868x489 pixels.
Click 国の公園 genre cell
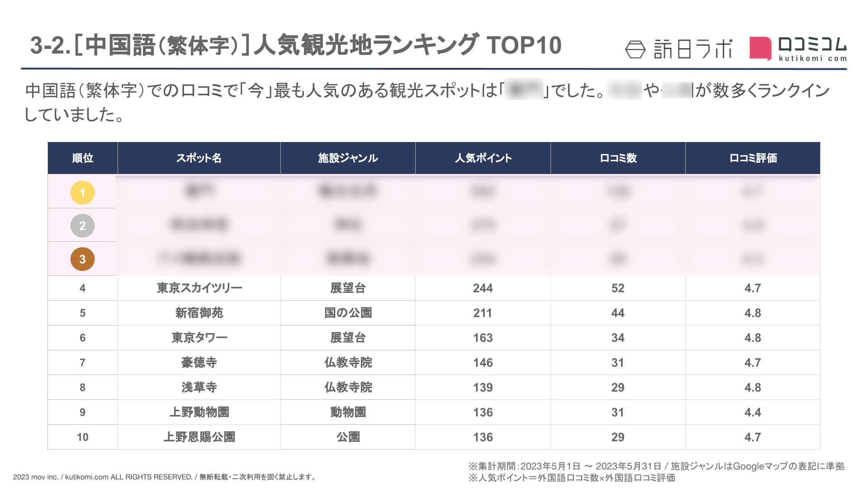(x=348, y=313)
